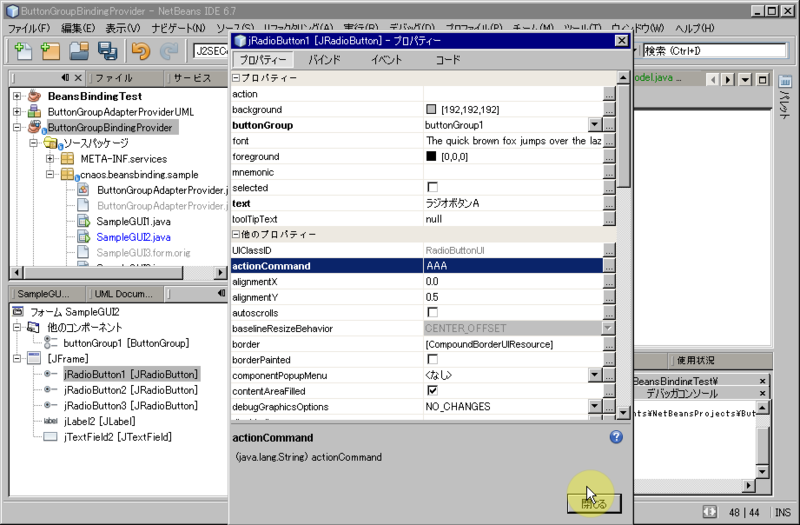Screen dimensions: 800x525
Task: Switch to the バインド tab
Action: point(324,60)
